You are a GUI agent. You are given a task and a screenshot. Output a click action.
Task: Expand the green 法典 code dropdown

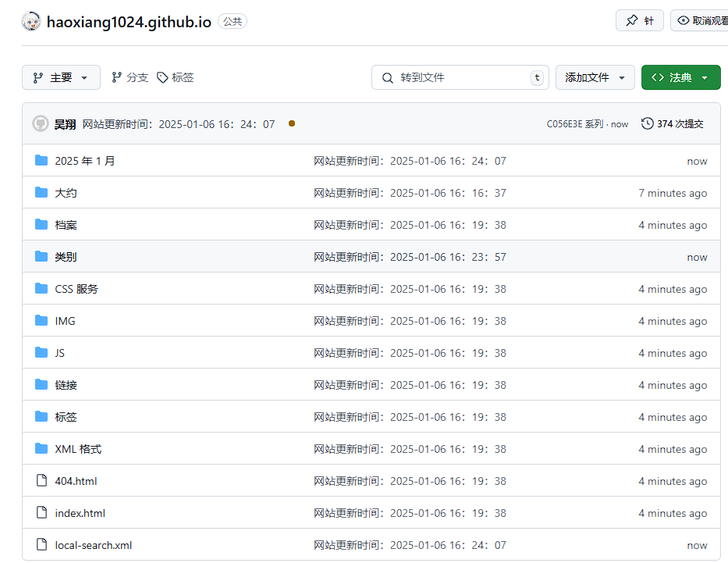pos(680,77)
